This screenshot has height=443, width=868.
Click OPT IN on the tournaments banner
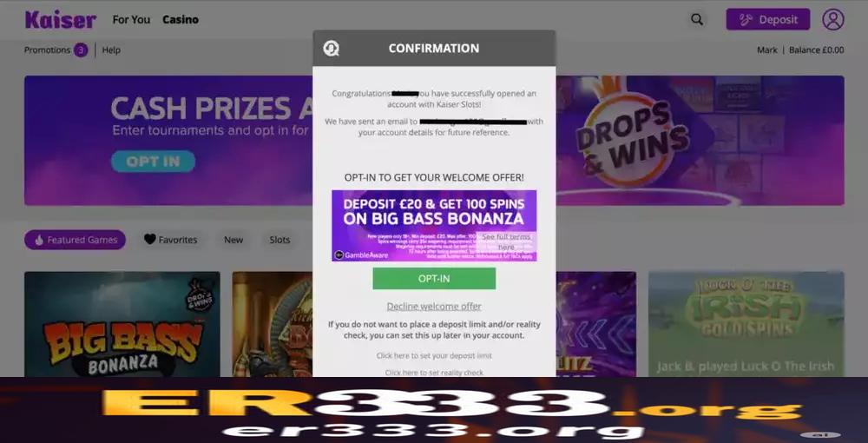[x=153, y=162]
